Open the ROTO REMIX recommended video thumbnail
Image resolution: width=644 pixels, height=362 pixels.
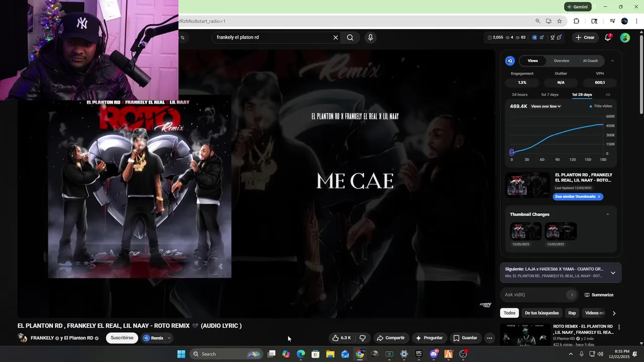click(525, 335)
